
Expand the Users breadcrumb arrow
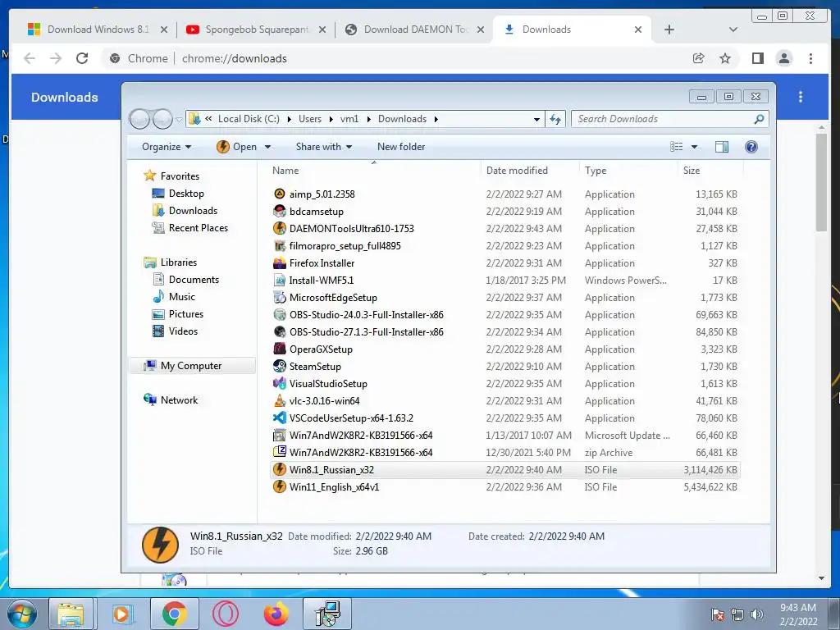[x=331, y=120]
